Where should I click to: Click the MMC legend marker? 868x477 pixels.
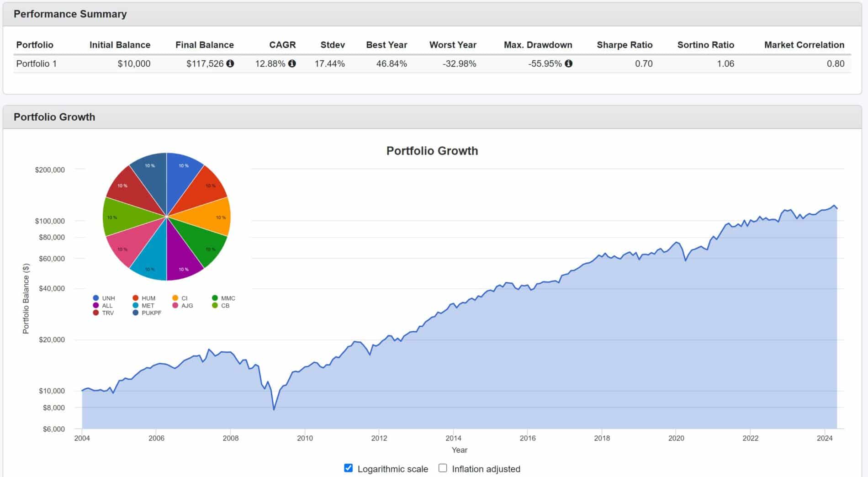pyautogui.click(x=215, y=298)
